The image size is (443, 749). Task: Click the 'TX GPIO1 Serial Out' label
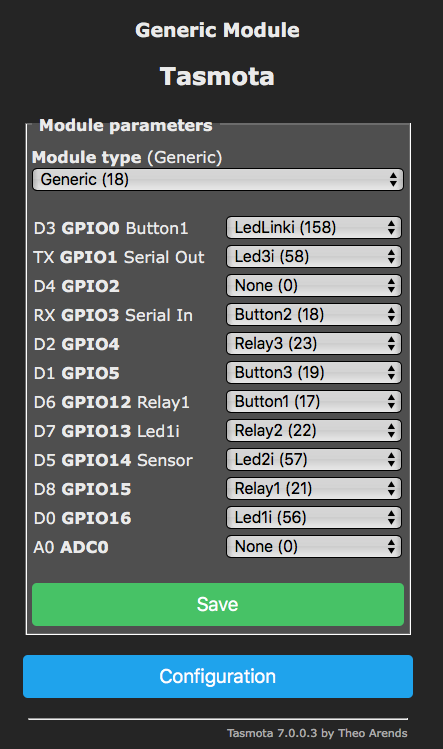coord(119,257)
